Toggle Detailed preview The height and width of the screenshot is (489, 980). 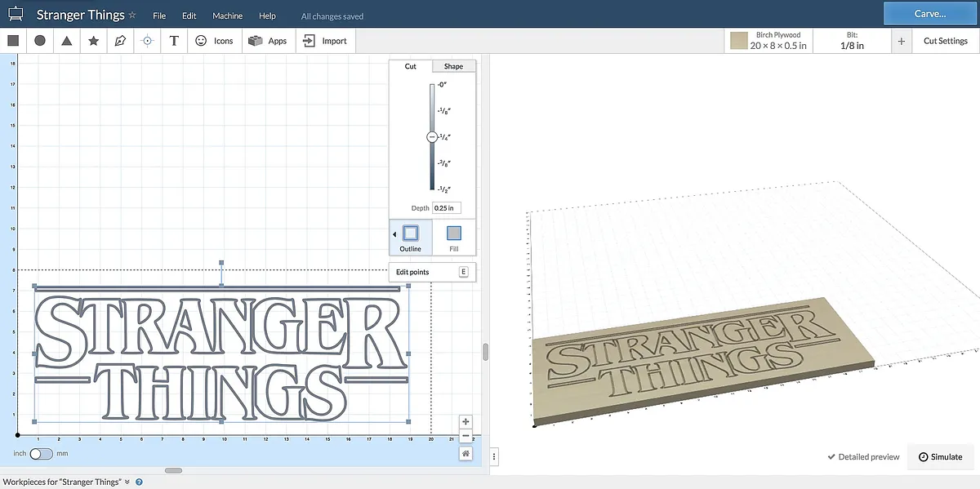863,457
